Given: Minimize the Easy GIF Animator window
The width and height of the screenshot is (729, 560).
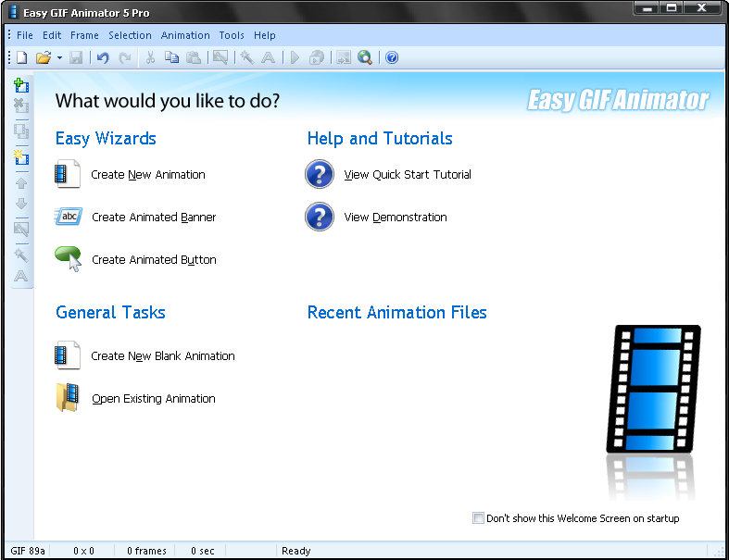Looking at the screenshot, I should (647, 8).
